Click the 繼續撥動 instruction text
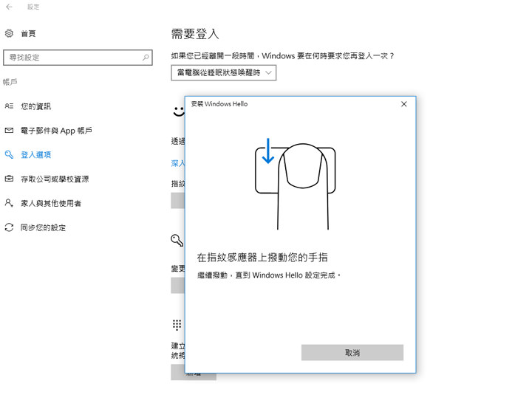This screenshot has width=532, height=395. pyautogui.click(x=269, y=275)
